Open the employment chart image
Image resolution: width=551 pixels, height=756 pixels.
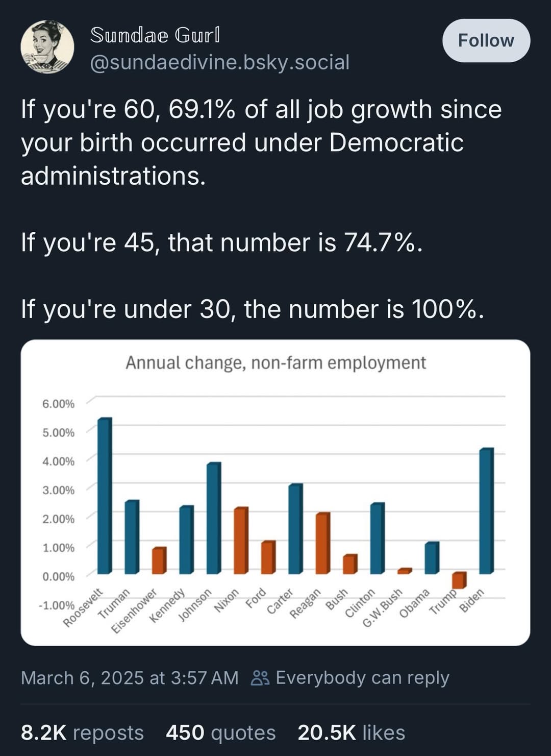(x=275, y=492)
